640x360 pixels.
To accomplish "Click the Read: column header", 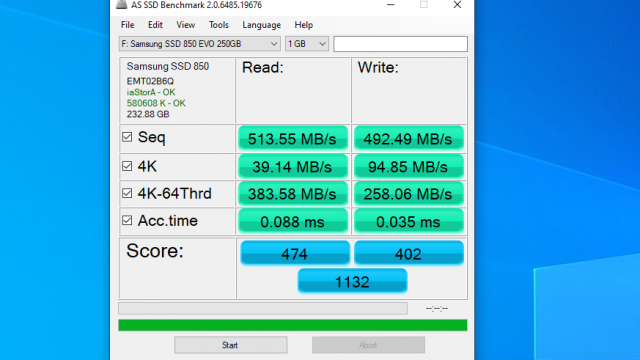I will coord(262,68).
